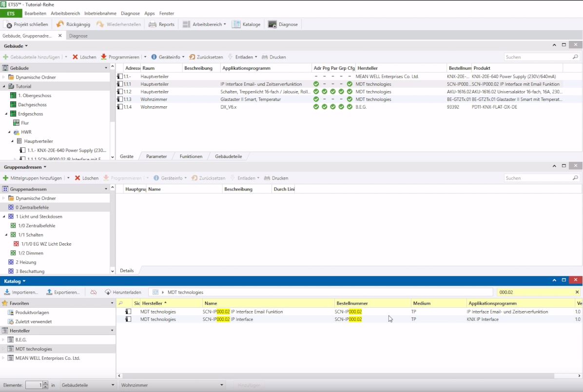
Task: Open the Entladen dropdown in Gebäude panel
Action: [x=256, y=57]
